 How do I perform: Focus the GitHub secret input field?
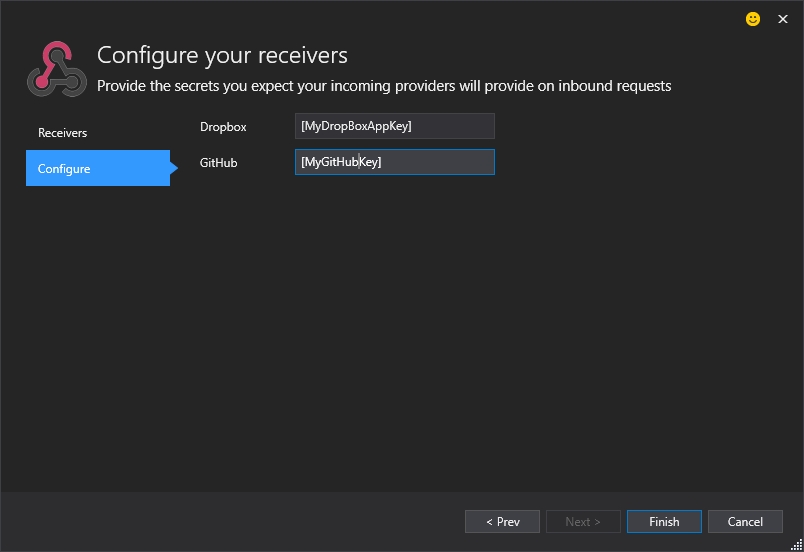(x=395, y=162)
